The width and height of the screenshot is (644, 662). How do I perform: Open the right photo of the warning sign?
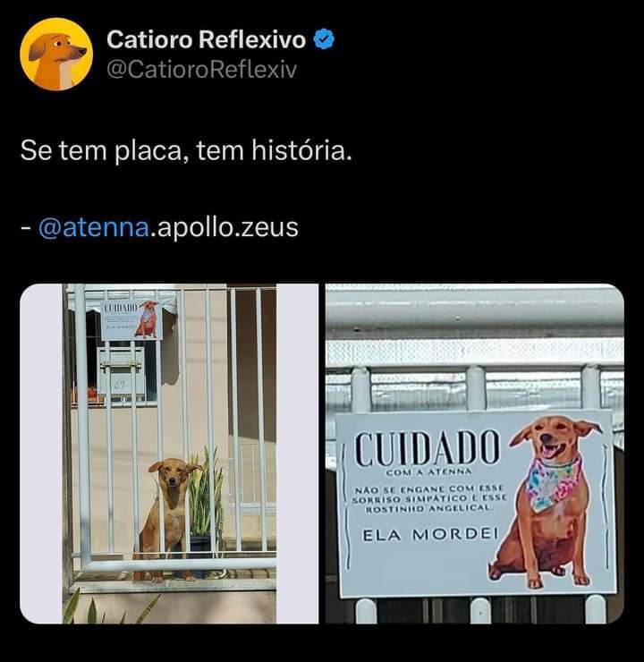[475, 454]
